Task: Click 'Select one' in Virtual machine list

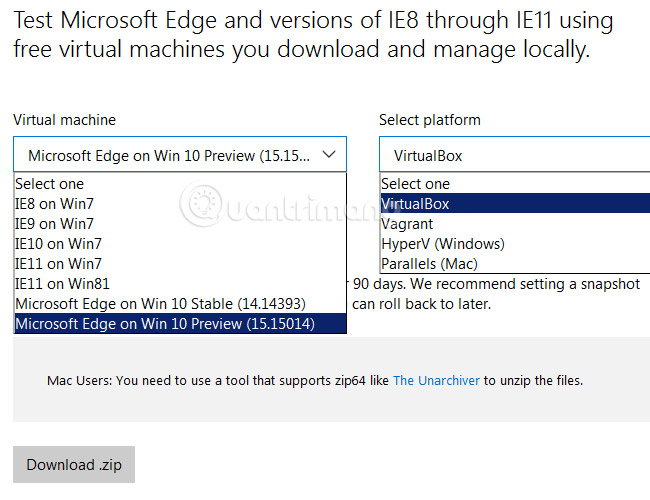Action: point(50,184)
